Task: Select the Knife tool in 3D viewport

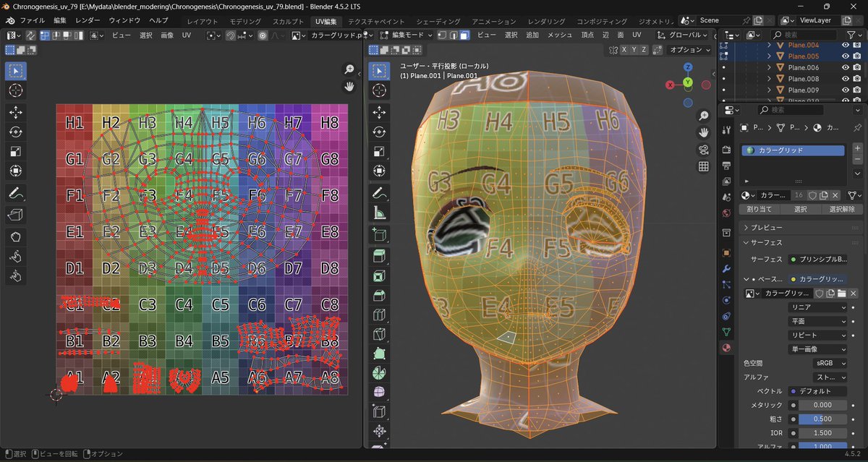Action: pos(379,335)
